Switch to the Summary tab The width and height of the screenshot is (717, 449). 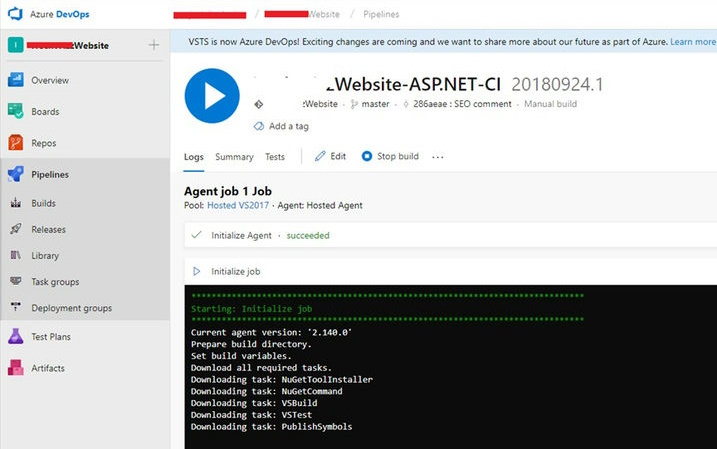[234, 157]
